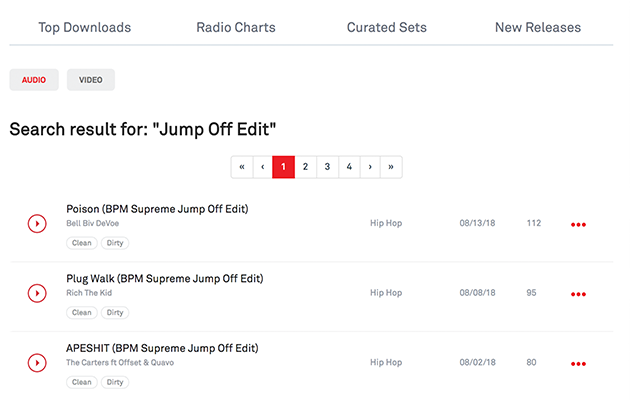
Task: Play the Plug Walk track
Action: point(37,293)
